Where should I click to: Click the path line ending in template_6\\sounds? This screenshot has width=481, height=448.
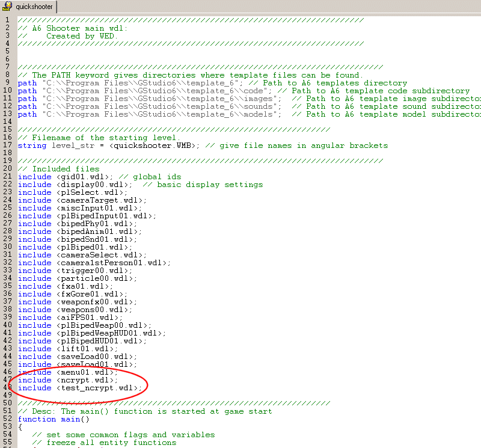[250, 106]
